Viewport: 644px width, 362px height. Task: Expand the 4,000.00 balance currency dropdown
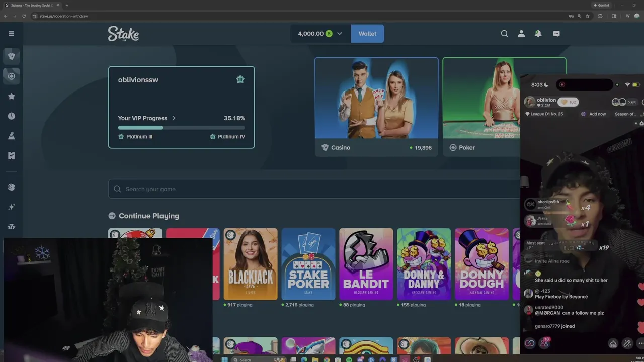pos(340,34)
